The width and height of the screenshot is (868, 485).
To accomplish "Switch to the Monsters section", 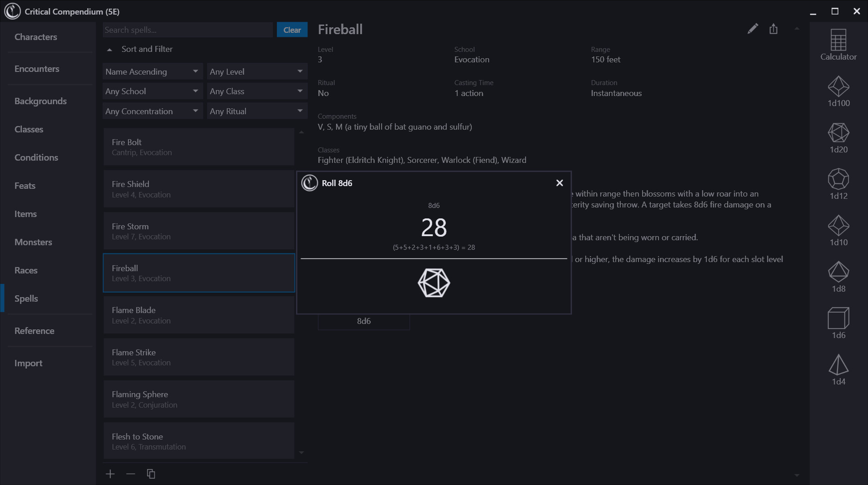I will pyautogui.click(x=33, y=242).
